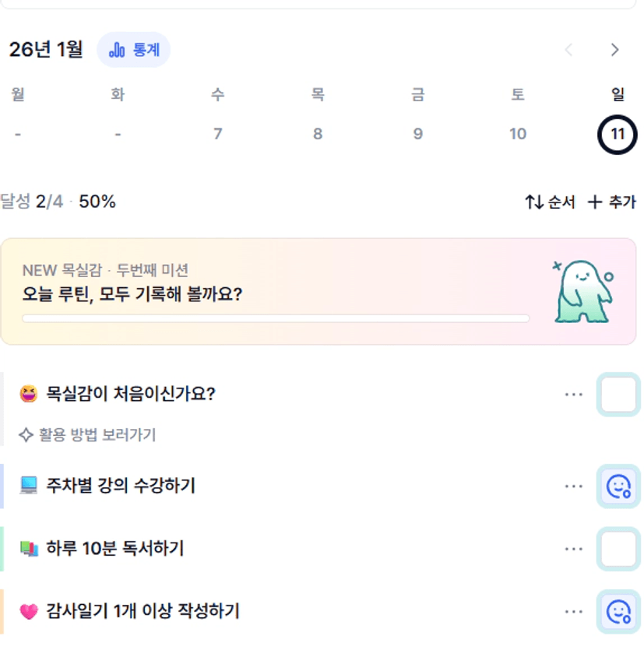This screenshot has height=657, width=644.
Task: Open the 통계 statistics chart button
Action: tap(133, 50)
